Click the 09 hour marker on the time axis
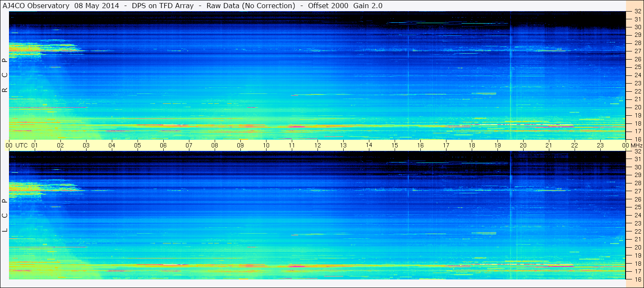This screenshot has width=644, height=288. (x=240, y=145)
